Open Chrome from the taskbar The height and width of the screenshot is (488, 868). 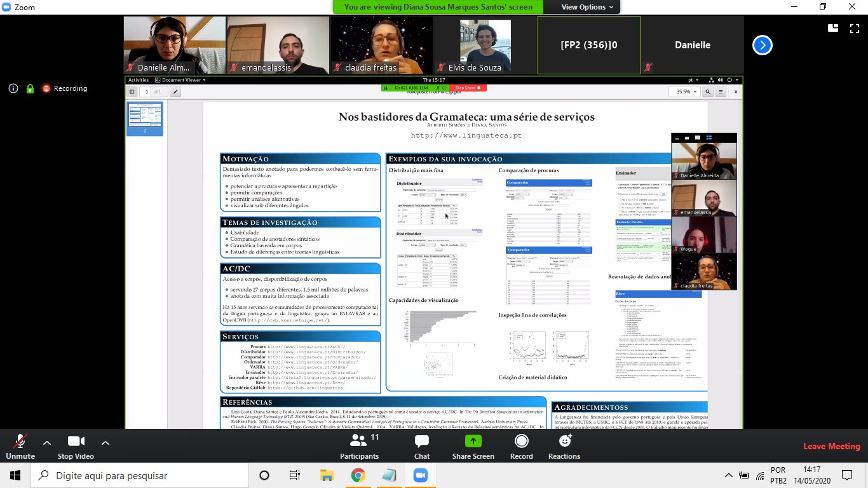(x=358, y=475)
